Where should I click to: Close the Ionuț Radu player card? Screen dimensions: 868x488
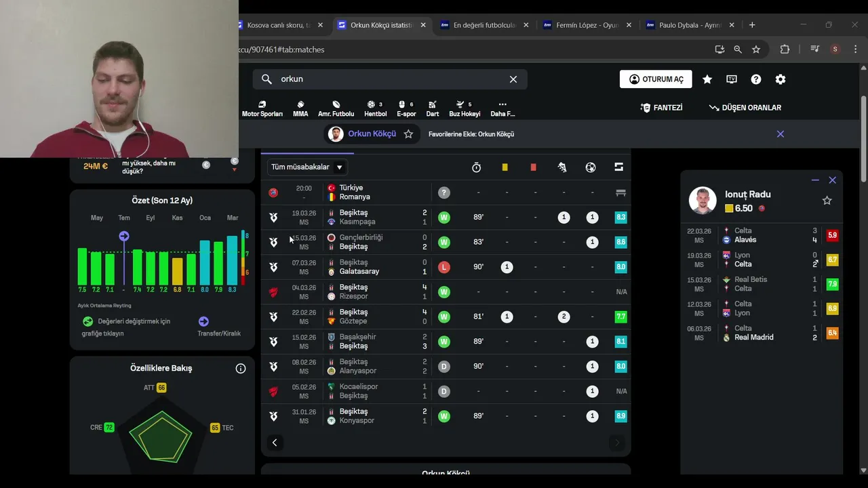tap(833, 180)
